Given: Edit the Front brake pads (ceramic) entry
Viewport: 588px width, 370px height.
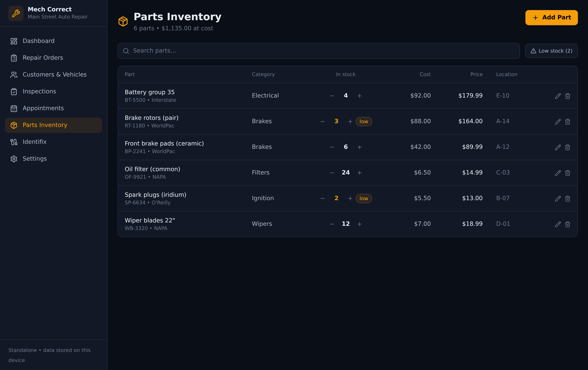Looking at the screenshot, I should tap(558, 147).
